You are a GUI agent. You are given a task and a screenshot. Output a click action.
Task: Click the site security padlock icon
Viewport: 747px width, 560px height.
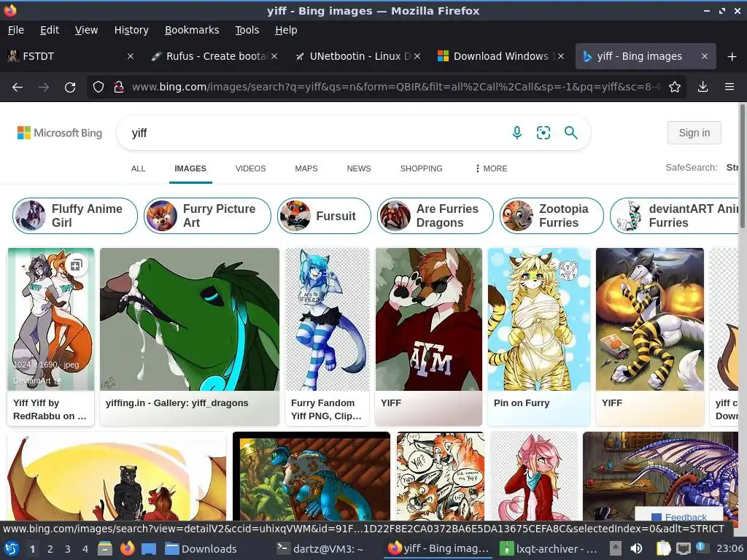119,87
